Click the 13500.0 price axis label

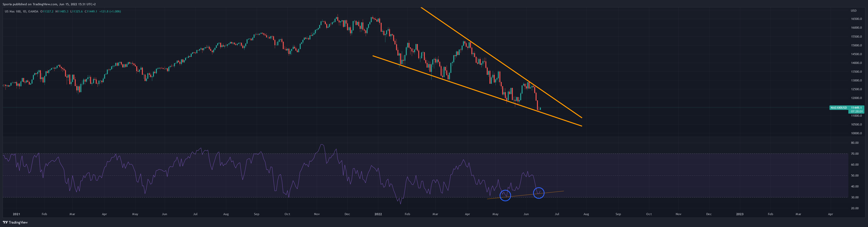click(856, 72)
